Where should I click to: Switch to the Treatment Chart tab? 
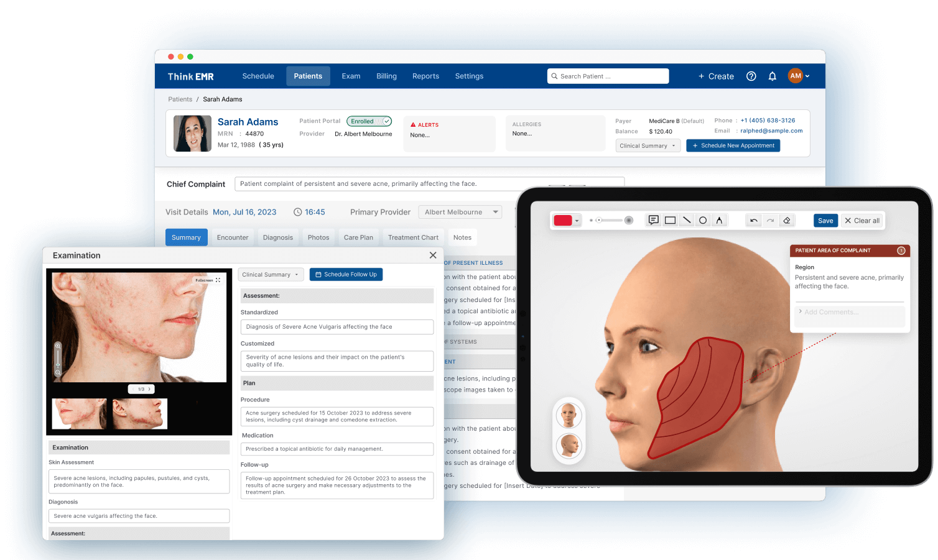(x=412, y=237)
